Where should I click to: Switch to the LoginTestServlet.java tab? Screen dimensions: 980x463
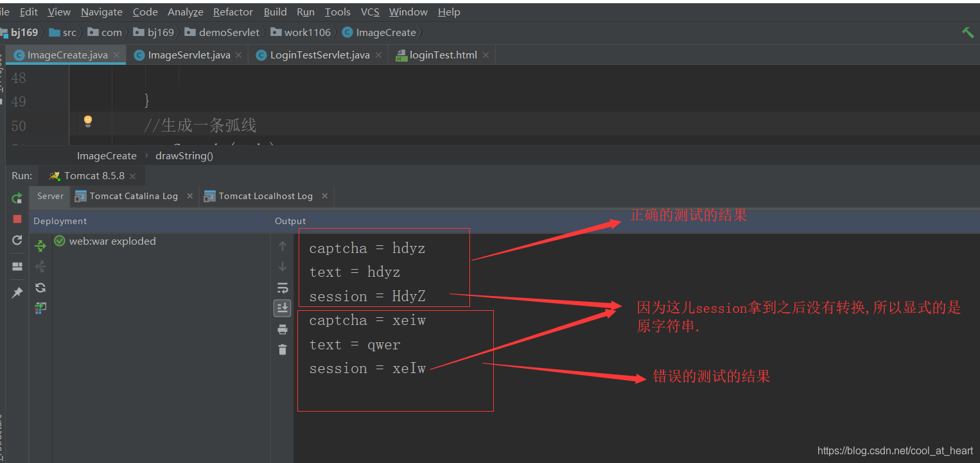point(319,55)
